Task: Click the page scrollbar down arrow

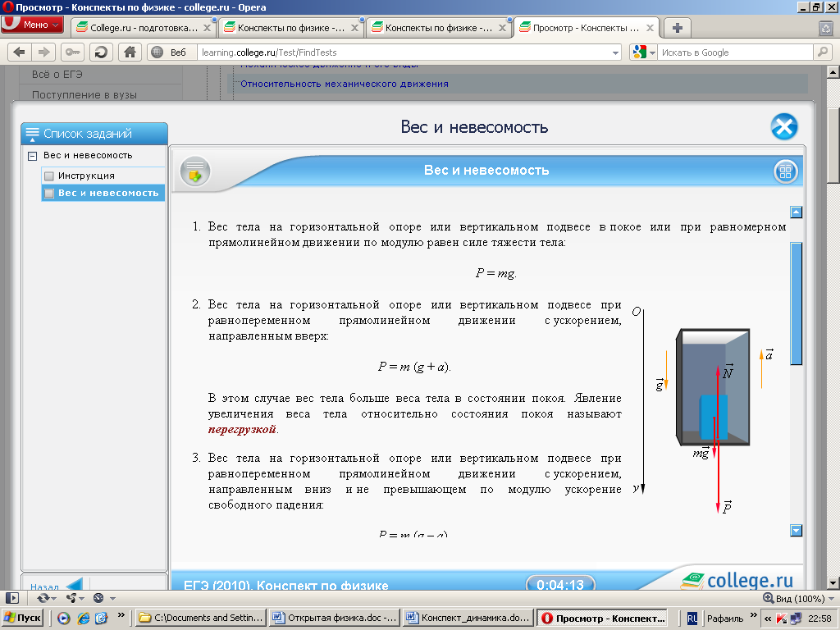Action: point(833,583)
